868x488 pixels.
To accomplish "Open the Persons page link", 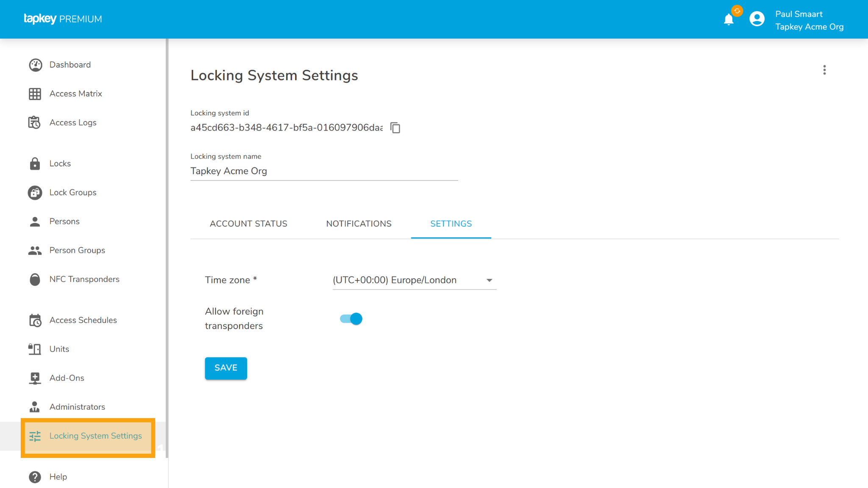I will tap(64, 221).
